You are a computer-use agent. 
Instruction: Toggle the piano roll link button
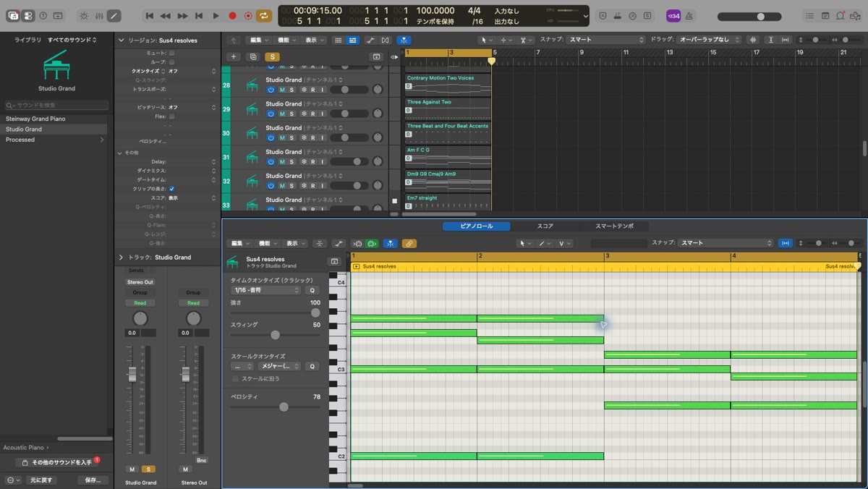pyautogui.click(x=409, y=244)
